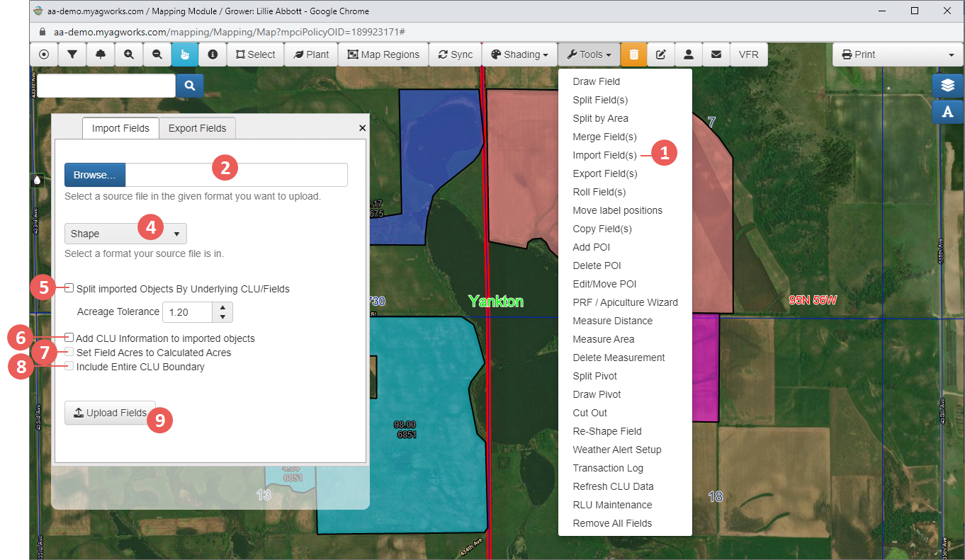Click the Sync button

[x=455, y=55]
